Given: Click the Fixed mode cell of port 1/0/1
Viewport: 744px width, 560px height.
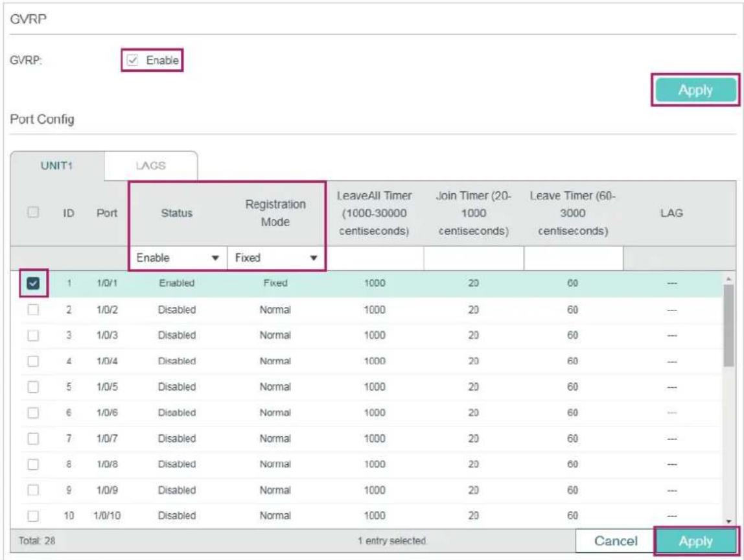Looking at the screenshot, I should click(x=275, y=283).
